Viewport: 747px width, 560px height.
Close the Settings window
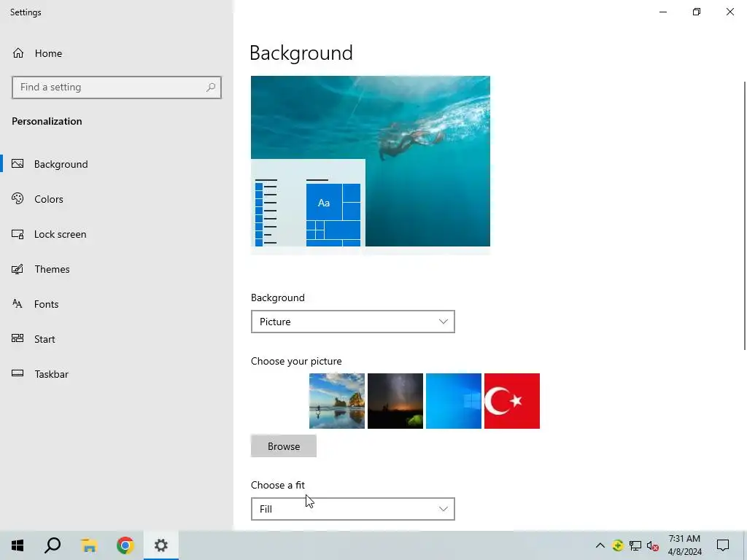click(x=729, y=12)
